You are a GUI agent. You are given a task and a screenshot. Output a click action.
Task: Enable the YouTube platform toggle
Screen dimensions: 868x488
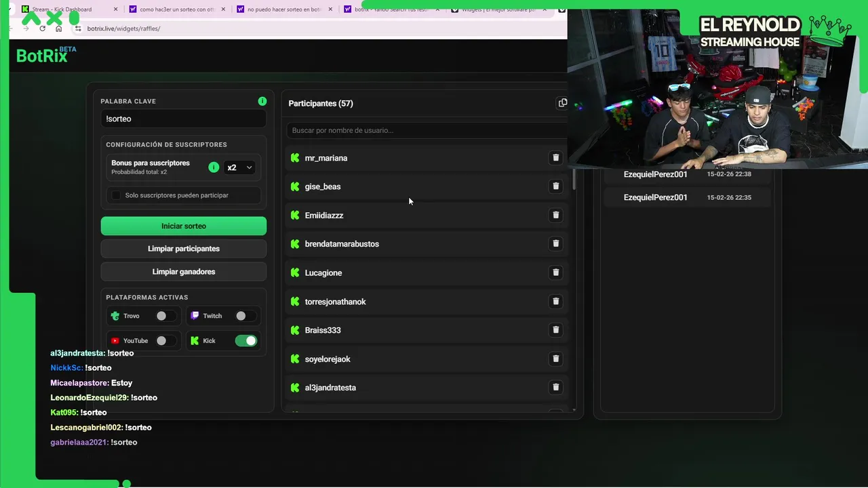165,341
